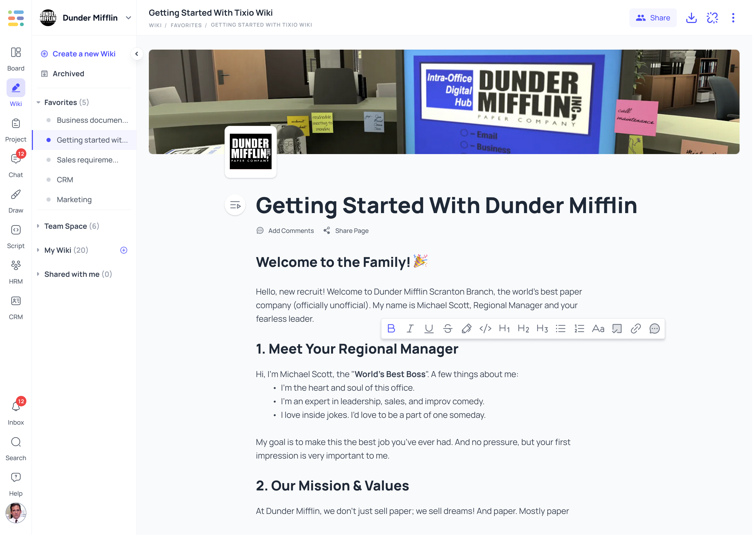Open the Board section in sidebar
This screenshot has height=539, width=756.
pos(16,59)
